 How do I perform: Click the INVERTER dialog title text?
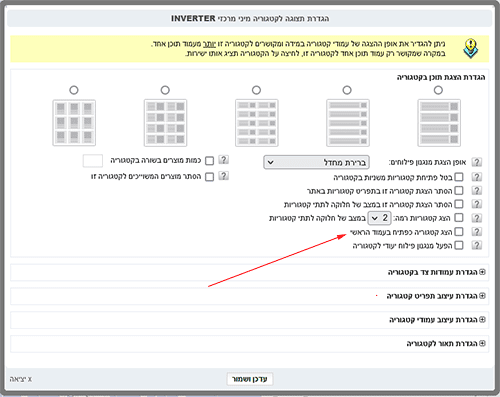coord(250,18)
